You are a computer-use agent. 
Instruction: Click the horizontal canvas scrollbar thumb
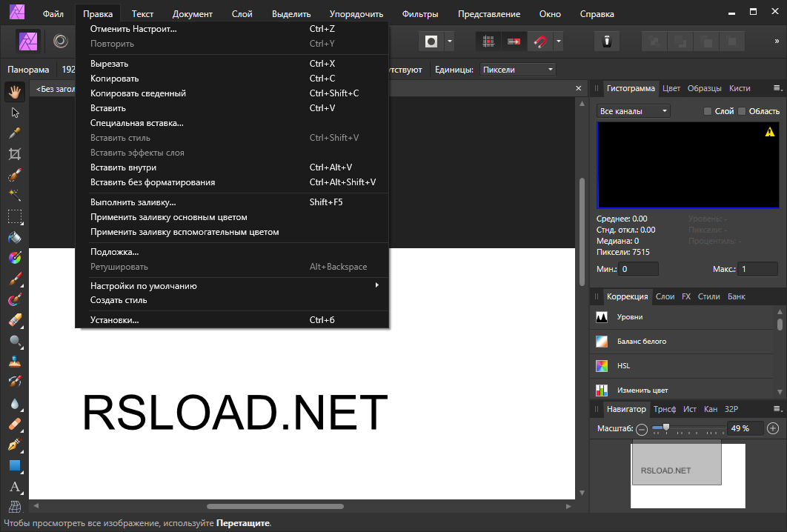(275, 506)
